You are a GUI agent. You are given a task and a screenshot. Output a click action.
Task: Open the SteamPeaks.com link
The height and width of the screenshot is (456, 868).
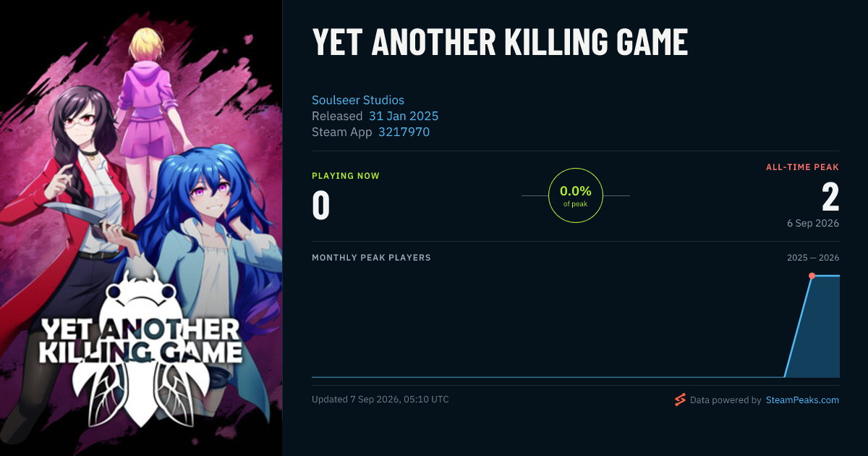click(x=802, y=400)
